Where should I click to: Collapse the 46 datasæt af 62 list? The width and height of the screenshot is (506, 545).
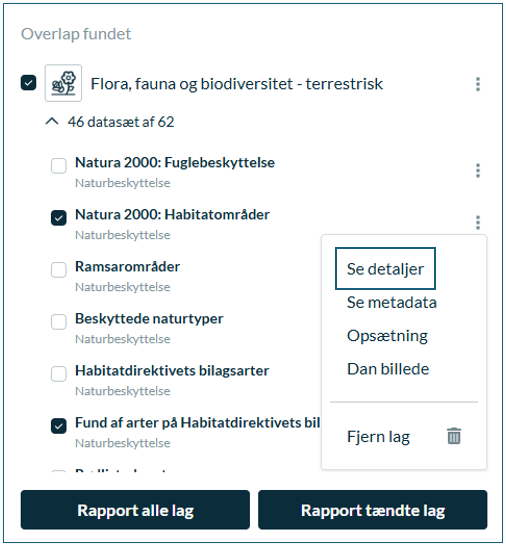coord(52,122)
